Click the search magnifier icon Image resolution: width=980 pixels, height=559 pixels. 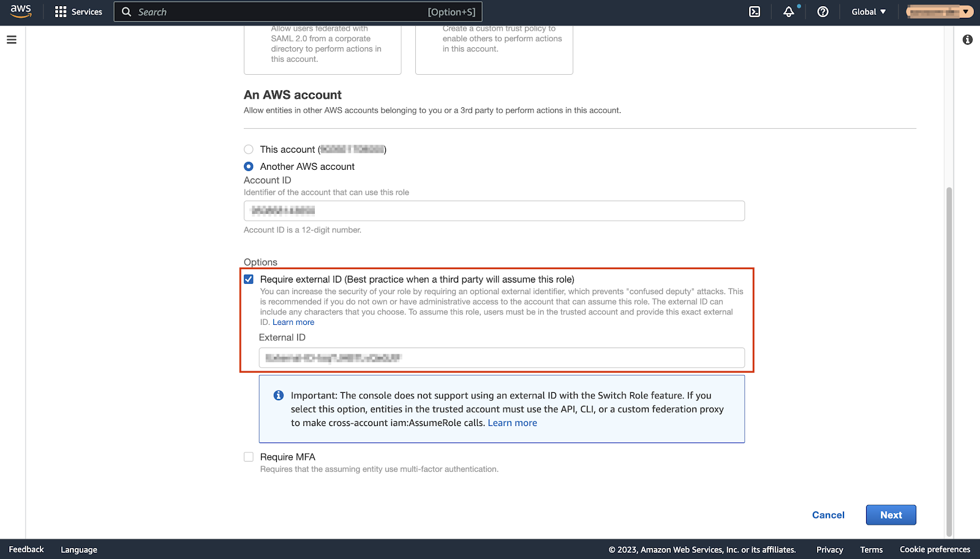tap(126, 12)
